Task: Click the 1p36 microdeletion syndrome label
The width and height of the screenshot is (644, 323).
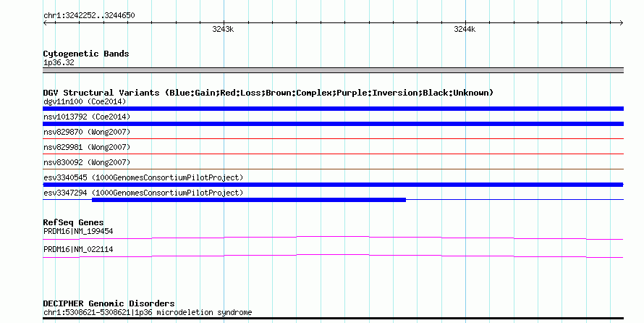Action: pyautogui.click(x=148, y=312)
